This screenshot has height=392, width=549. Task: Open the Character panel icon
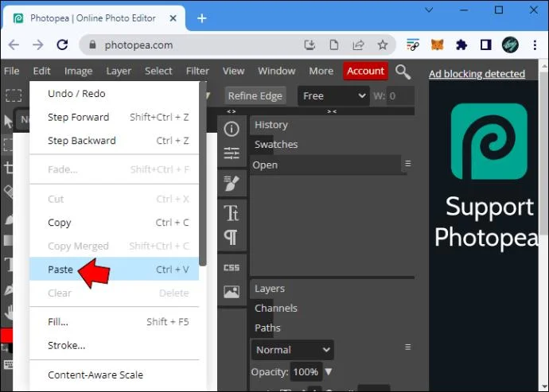coord(232,213)
